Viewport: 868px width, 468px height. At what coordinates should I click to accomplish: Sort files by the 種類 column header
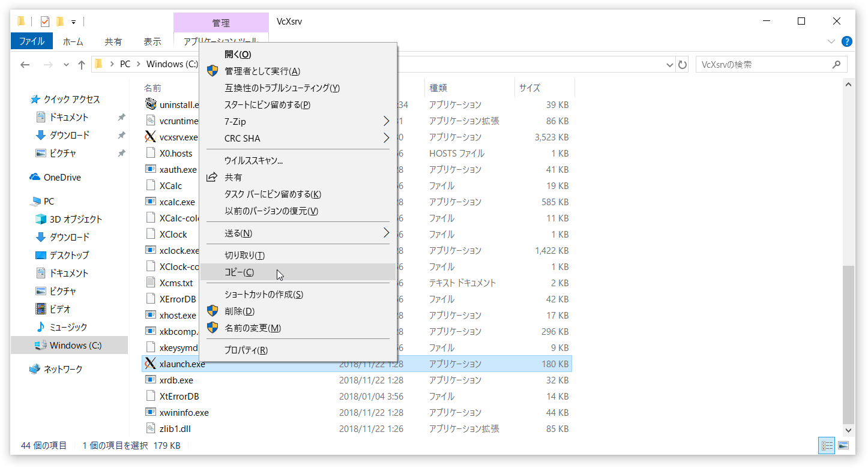pyautogui.click(x=469, y=88)
